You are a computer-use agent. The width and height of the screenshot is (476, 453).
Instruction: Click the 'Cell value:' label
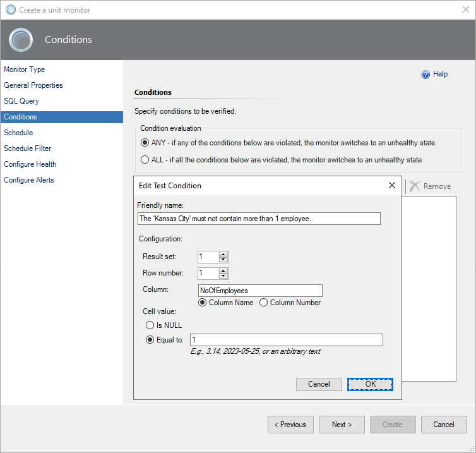point(159,311)
